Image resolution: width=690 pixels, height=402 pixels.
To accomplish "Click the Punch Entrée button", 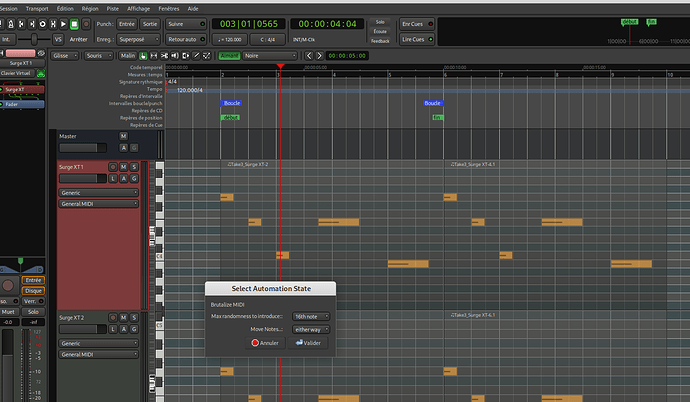I will click(127, 22).
